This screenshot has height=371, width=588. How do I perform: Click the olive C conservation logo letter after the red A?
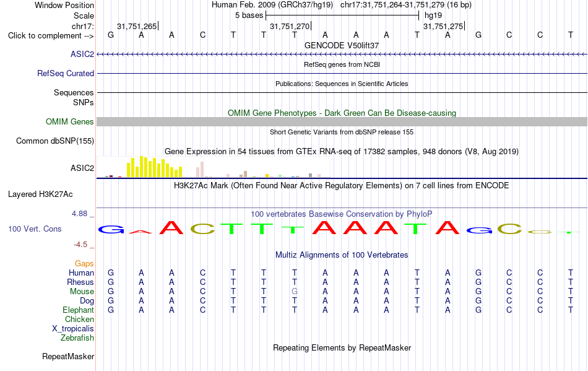coord(202,229)
